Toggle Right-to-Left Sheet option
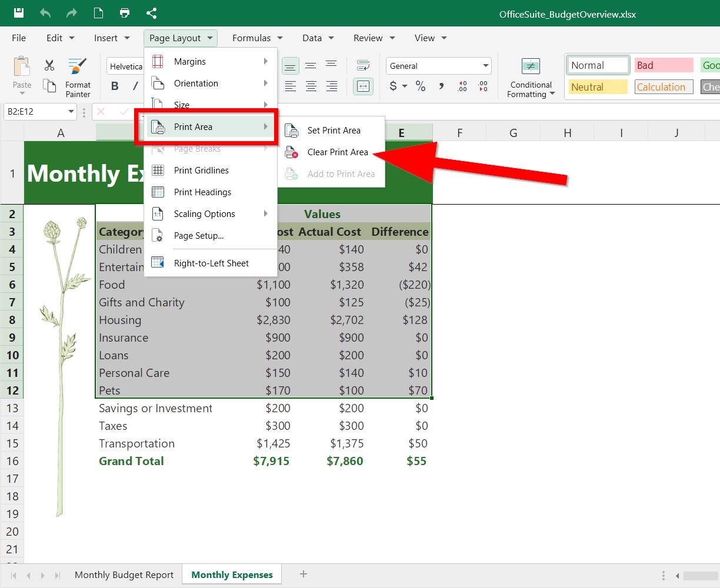 211,263
